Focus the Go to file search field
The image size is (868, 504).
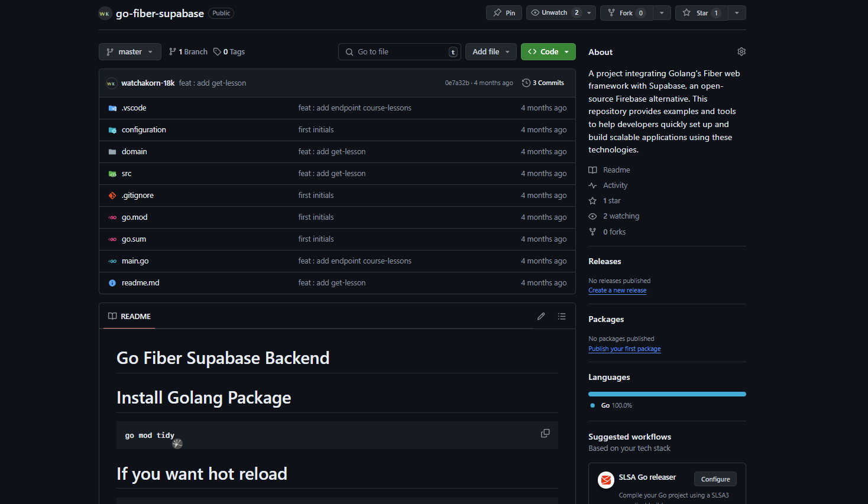400,52
